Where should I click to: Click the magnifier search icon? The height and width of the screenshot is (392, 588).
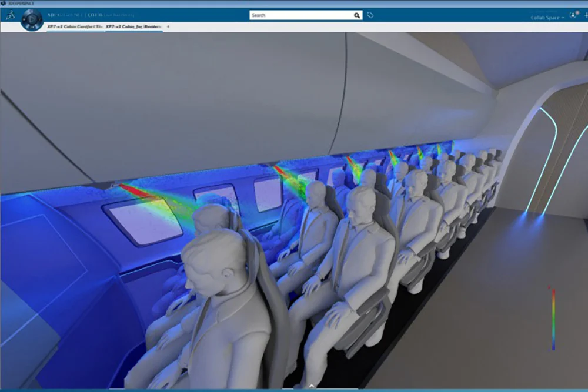[357, 15]
